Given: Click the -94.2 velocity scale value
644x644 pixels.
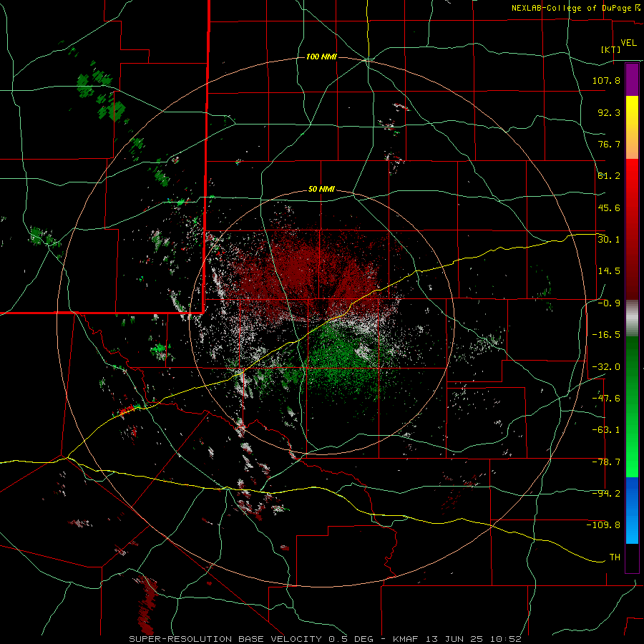Looking at the screenshot, I should (x=606, y=493).
